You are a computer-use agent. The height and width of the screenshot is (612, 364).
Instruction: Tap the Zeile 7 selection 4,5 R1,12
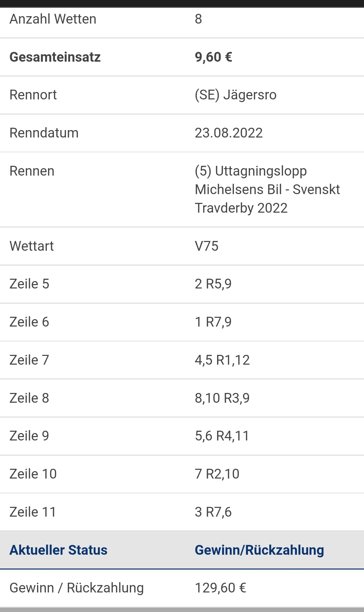pos(222,360)
